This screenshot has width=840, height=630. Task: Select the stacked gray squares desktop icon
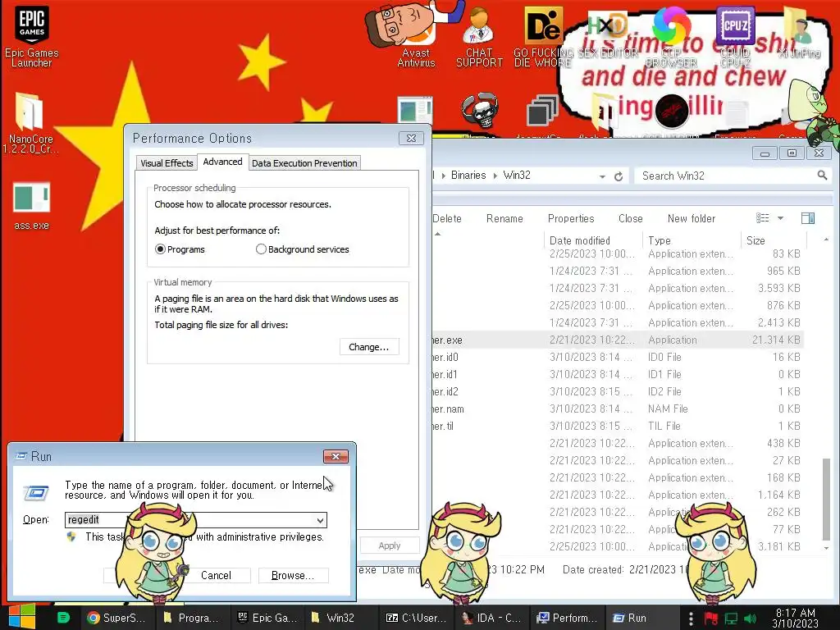[543, 111]
